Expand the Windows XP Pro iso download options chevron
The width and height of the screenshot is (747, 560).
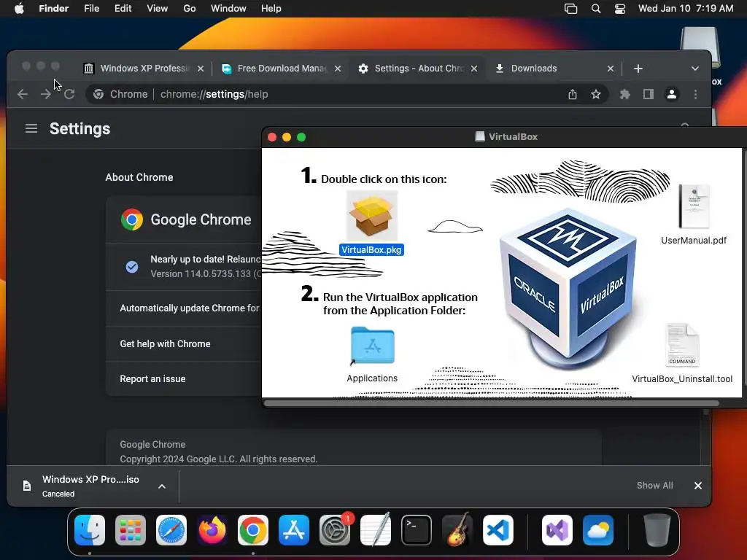click(x=162, y=486)
